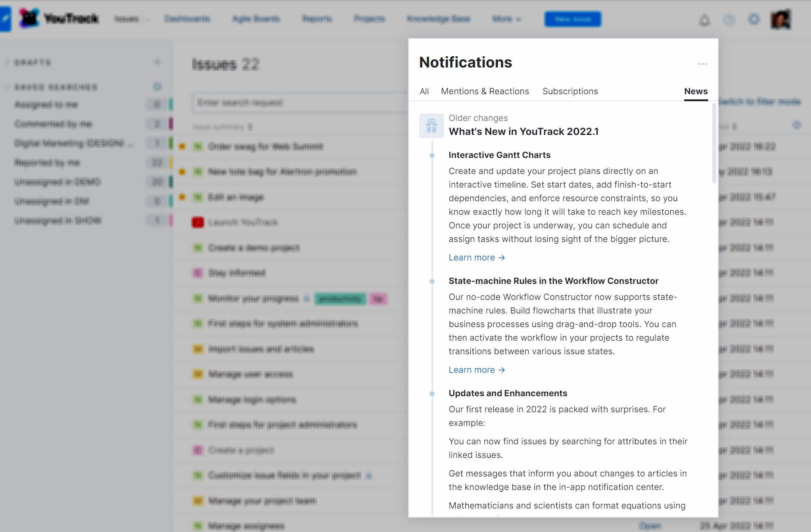Open the notifications bell icon

coord(704,20)
